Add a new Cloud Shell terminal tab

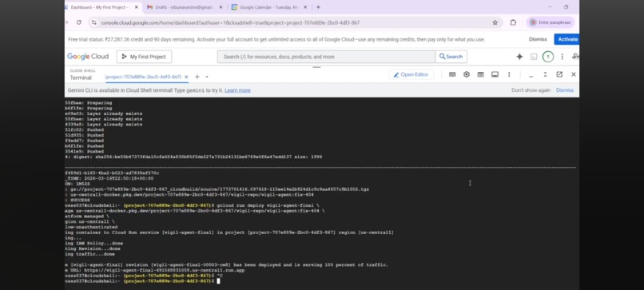(197, 77)
